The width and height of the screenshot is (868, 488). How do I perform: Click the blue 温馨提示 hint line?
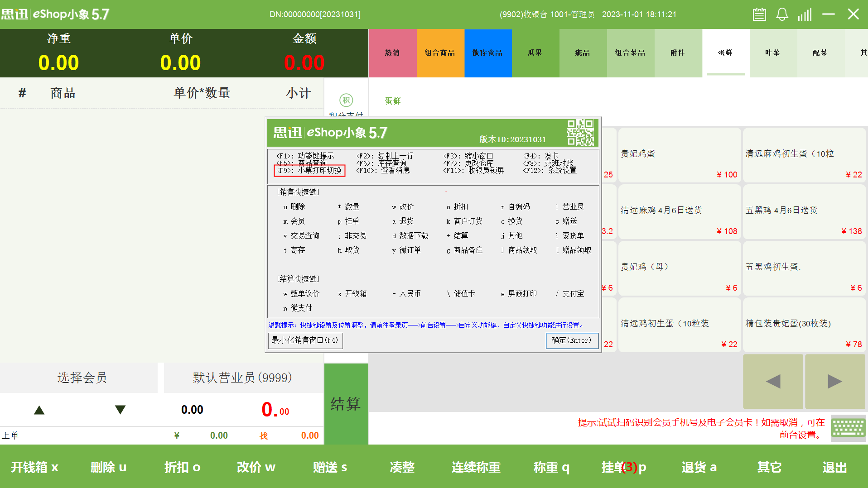(x=426, y=325)
